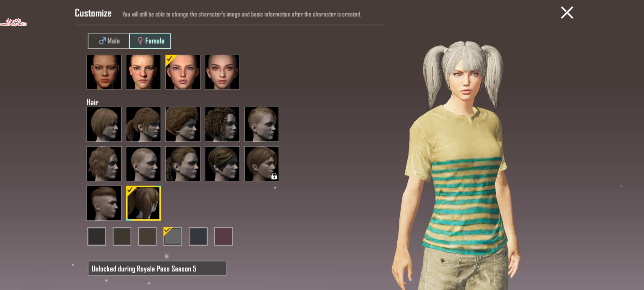
Task: Select the mohawk fade hairstyle in the third row
Action: [104, 203]
